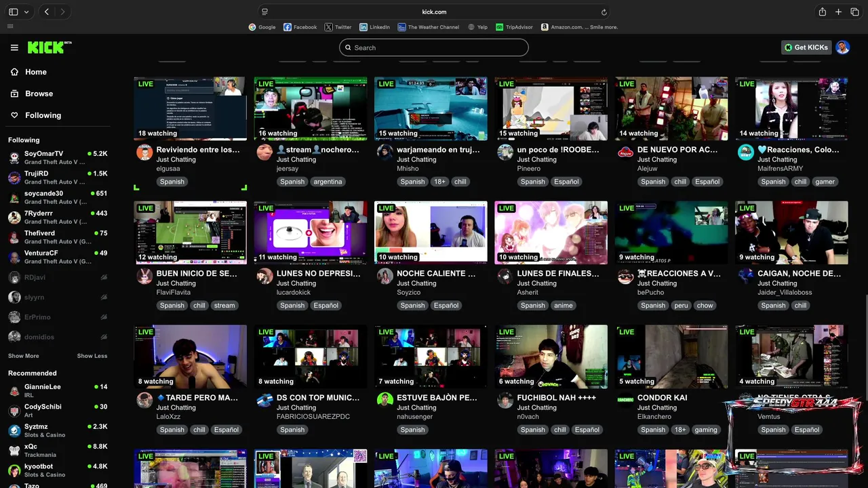Open Safari sidebar dropdown arrow
The image size is (868, 488).
click(26, 12)
